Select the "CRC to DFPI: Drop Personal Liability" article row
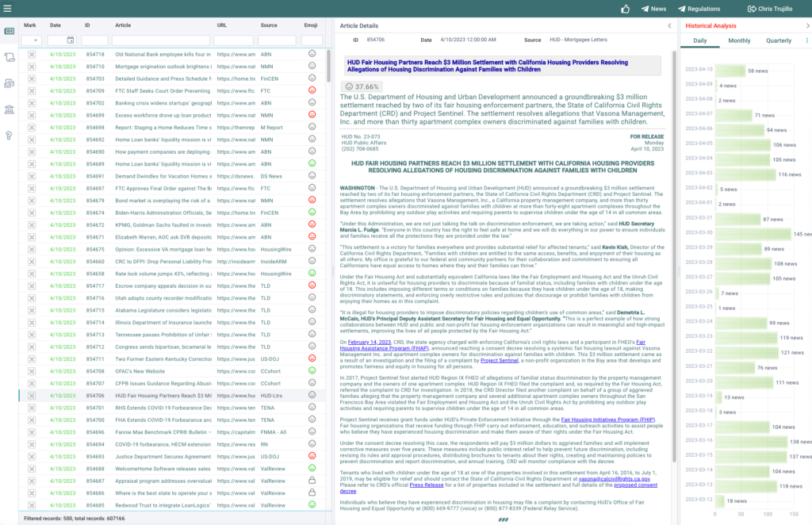Viewport: 812px width, 525px height. tap(173, 262)
